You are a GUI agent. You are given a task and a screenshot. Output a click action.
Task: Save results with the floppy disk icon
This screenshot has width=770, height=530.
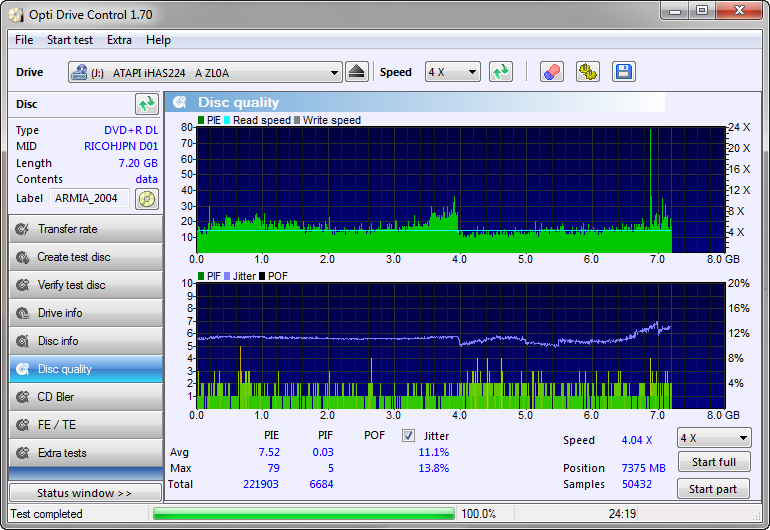(x=624, y=72)
